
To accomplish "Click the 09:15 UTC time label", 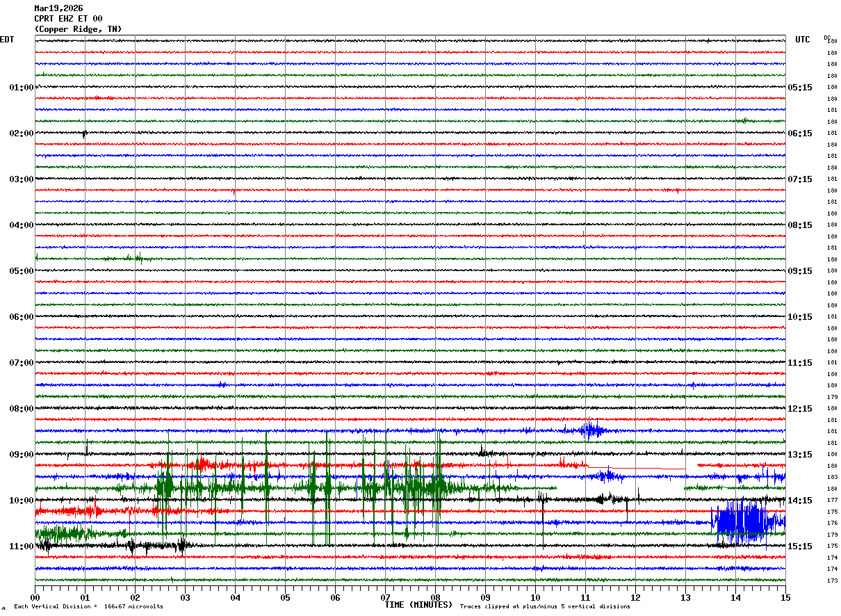I will click(800, 271).
